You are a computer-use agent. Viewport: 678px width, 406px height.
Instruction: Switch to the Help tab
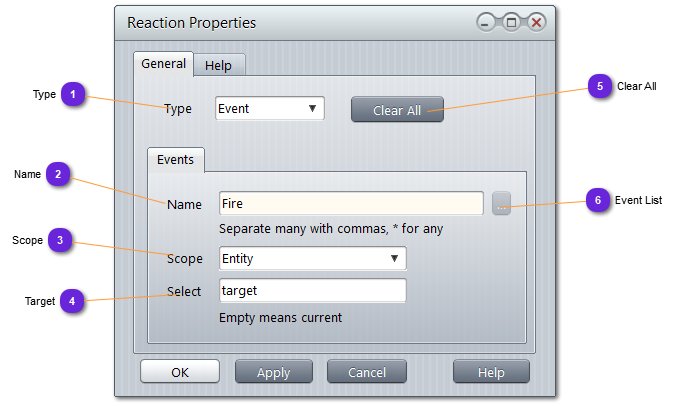218,66
